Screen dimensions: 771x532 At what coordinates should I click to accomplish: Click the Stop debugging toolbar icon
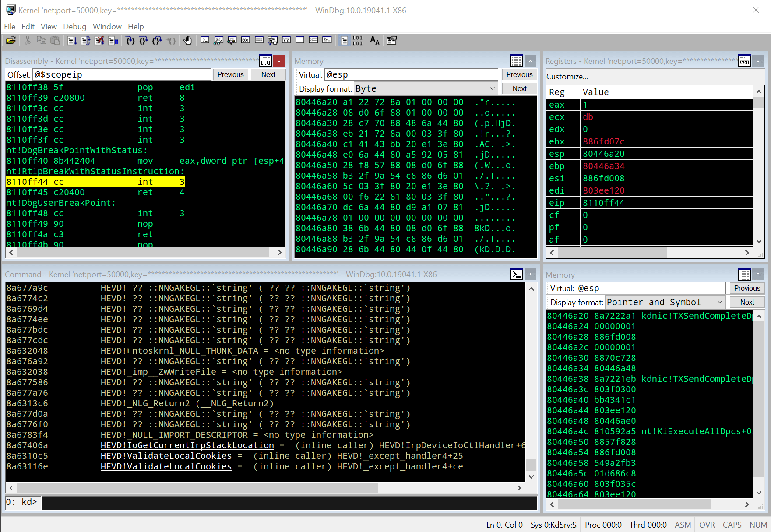100,40
